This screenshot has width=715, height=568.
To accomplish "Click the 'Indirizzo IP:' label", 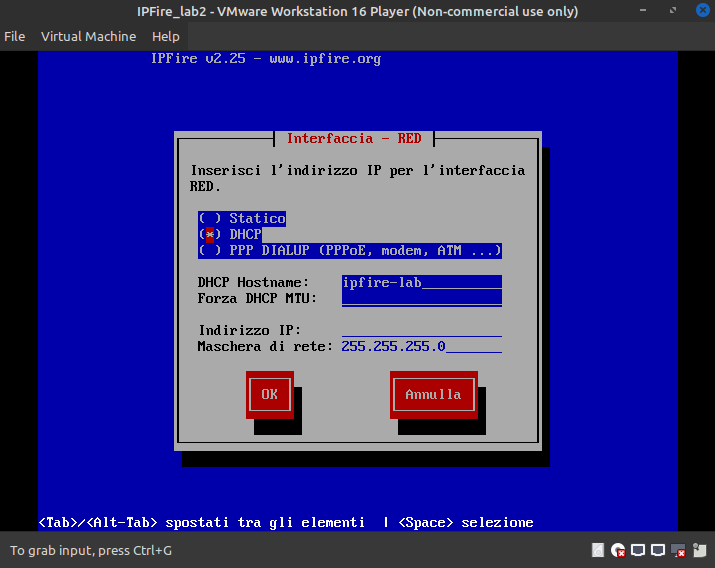I will [x=249, y=330].
